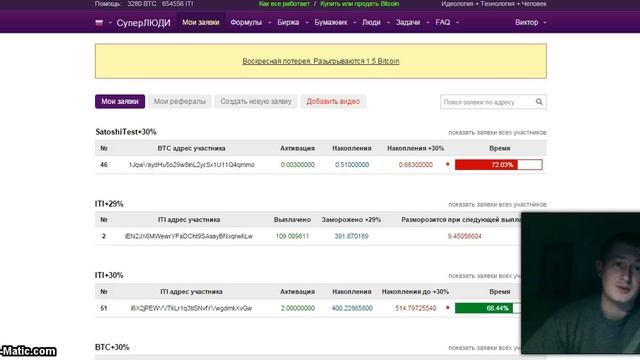Click the flag language icon
Viewport: 640px width, 360px height.
coord(99,23)
